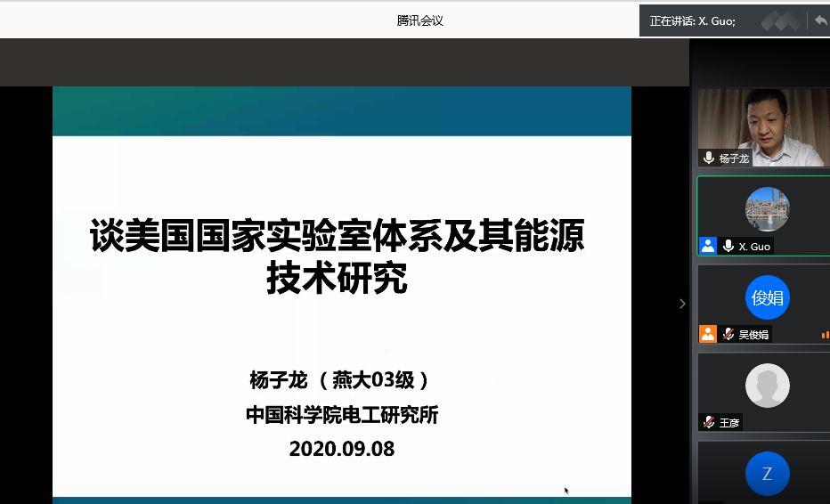
Task: Click the 腾讯会议 window title
Action: coord(419,20)
